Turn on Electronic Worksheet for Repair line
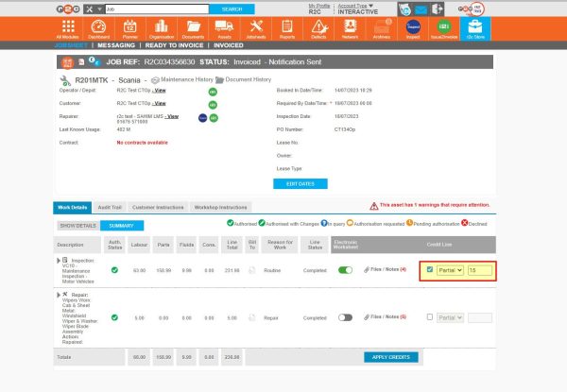 pos(345,317)
